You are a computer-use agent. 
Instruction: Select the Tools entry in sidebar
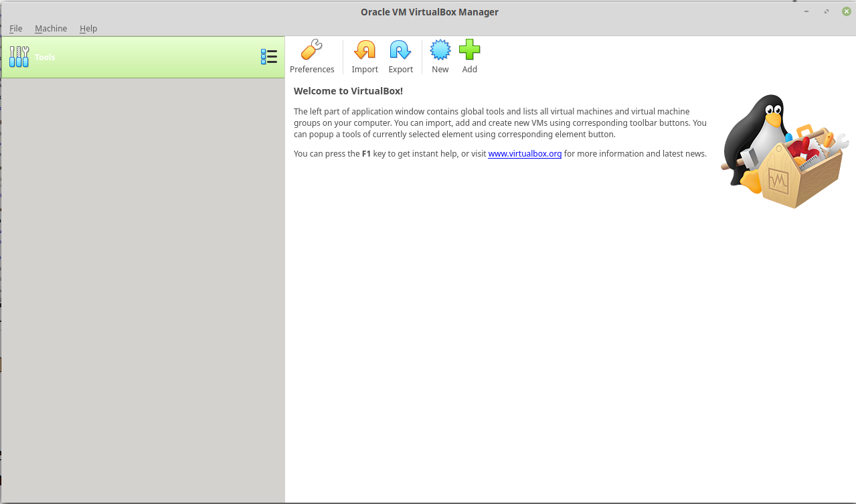(x=143, y=57)
